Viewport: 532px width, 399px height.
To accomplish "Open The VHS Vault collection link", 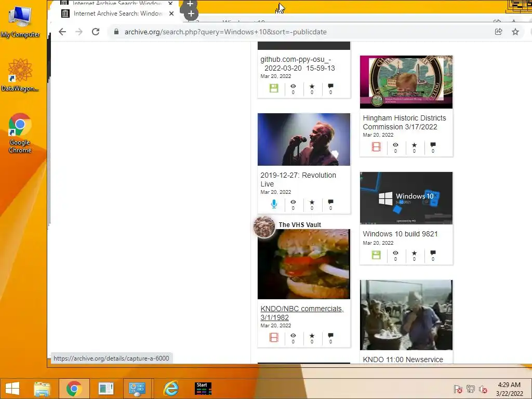I will (300, 224).
